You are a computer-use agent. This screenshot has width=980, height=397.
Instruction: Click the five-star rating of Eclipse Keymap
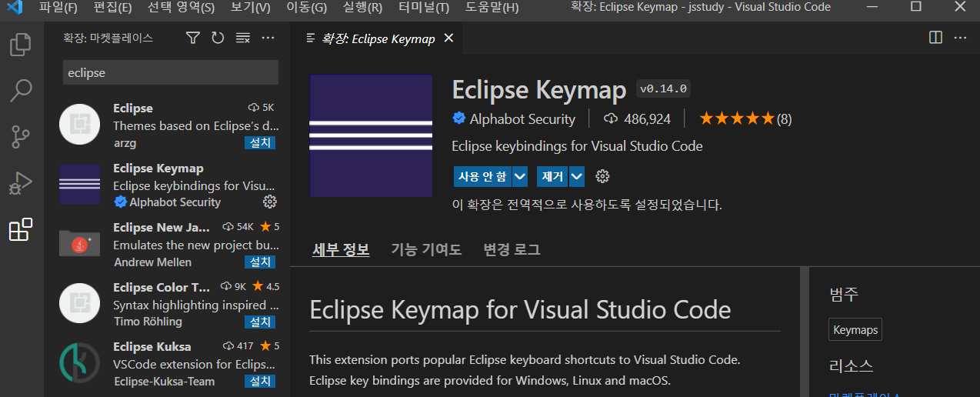(x=736, y=118)
